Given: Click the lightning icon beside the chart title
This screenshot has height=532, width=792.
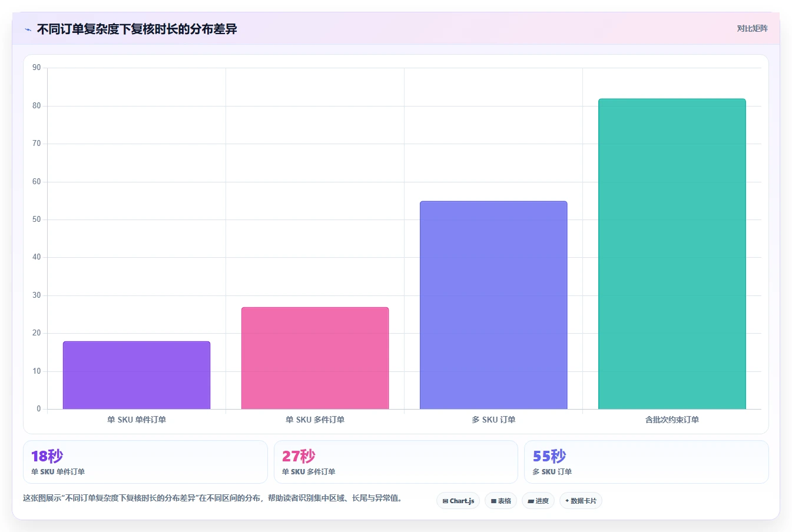Looking at the screenshot, I should (28, 29).
